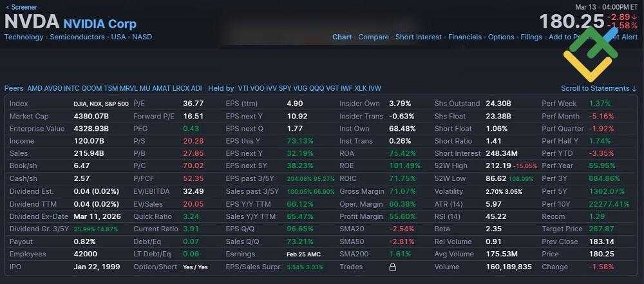644x284 pixels.
Task: Open the VOO fund holder link
Action: point(258,88)
